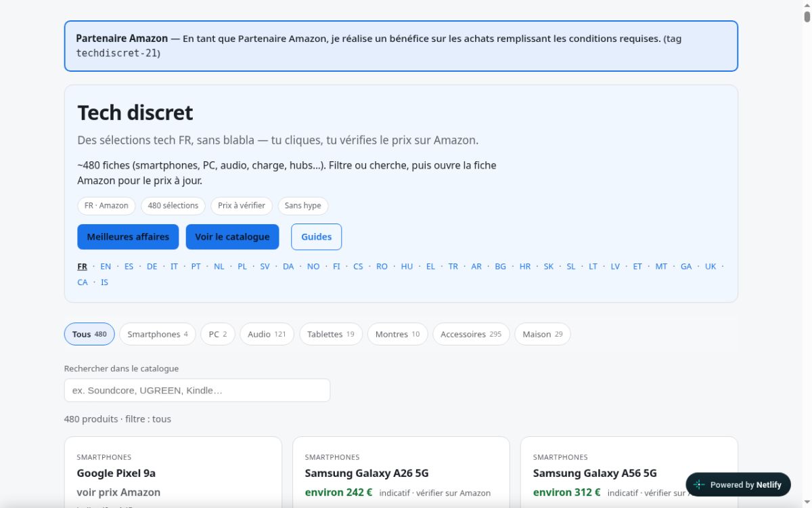
Task: Open the Samsung Galaxy A26 5G card
Action: [401, 472]
